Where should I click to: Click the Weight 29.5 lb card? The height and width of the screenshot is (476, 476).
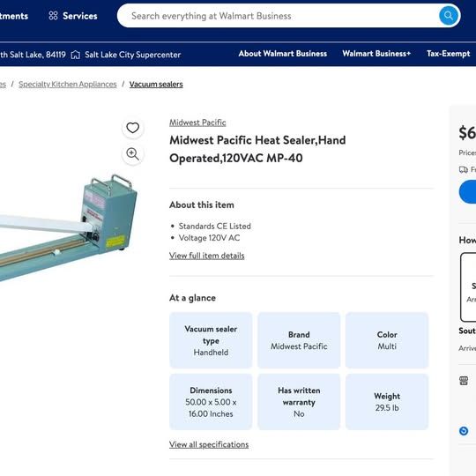pyautogui.click(x=387, y=402)
